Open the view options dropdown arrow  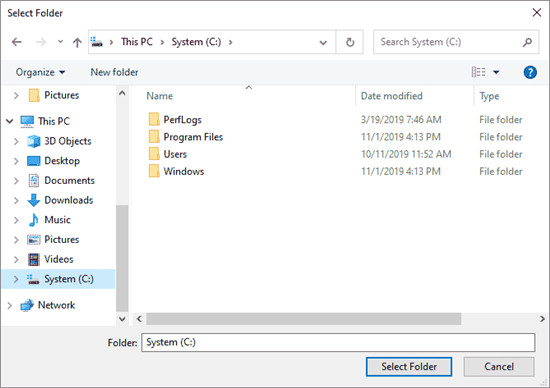click(x=496, y=72)
